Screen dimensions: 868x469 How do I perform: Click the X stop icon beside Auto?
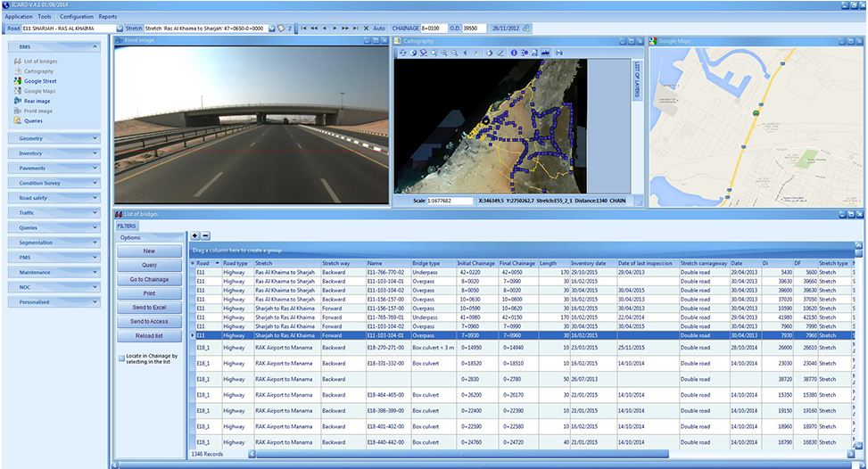[x=366, y=28]
